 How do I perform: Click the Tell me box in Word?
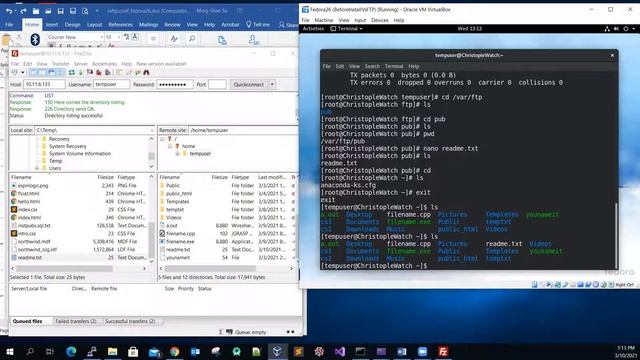coord(258,24)
